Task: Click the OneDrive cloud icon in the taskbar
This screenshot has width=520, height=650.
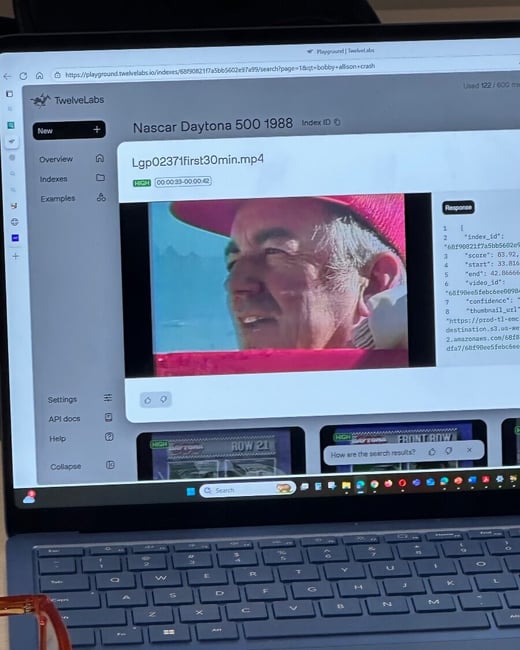Action: (x=29, y=497)
